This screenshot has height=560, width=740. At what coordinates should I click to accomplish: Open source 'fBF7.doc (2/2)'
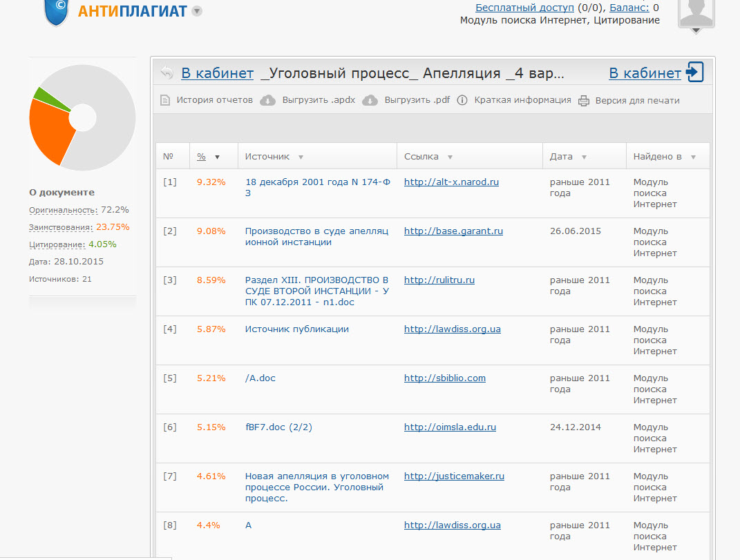pyautogui.click(x=278, y=427)
